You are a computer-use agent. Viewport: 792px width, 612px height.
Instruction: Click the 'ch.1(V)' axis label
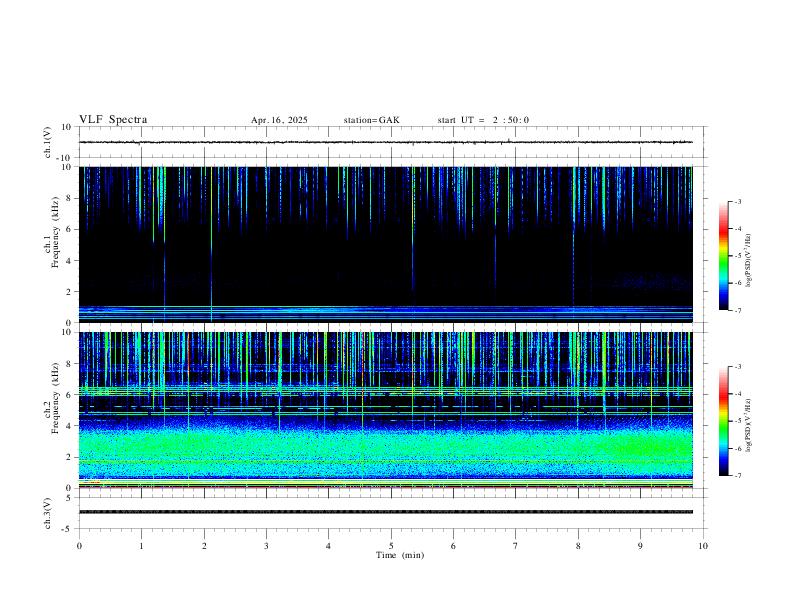(48, 142)
